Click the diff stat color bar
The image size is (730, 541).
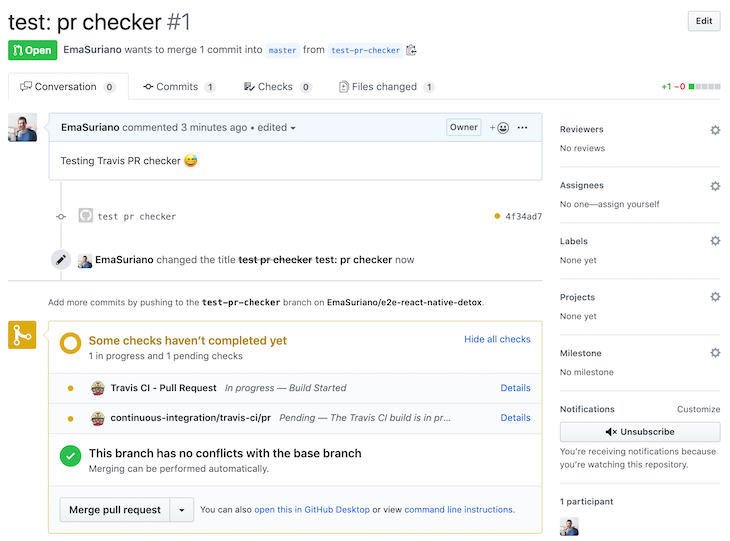[x=704, y=87]
